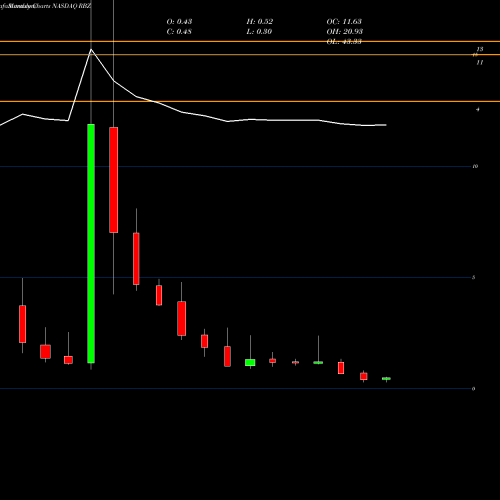Click the 'C: 0.48' close value
500x500 pixels.
click(179, 31)
